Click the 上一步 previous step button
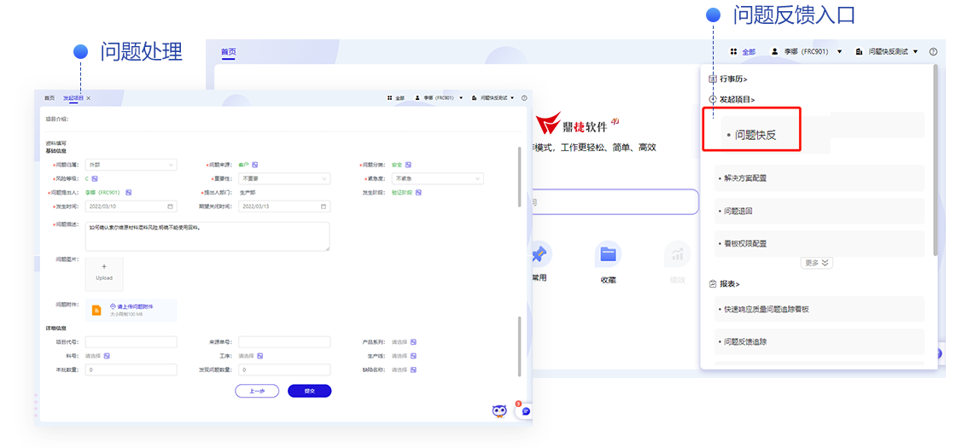Viewport: 980px width, 448px height. click(257, 391)
